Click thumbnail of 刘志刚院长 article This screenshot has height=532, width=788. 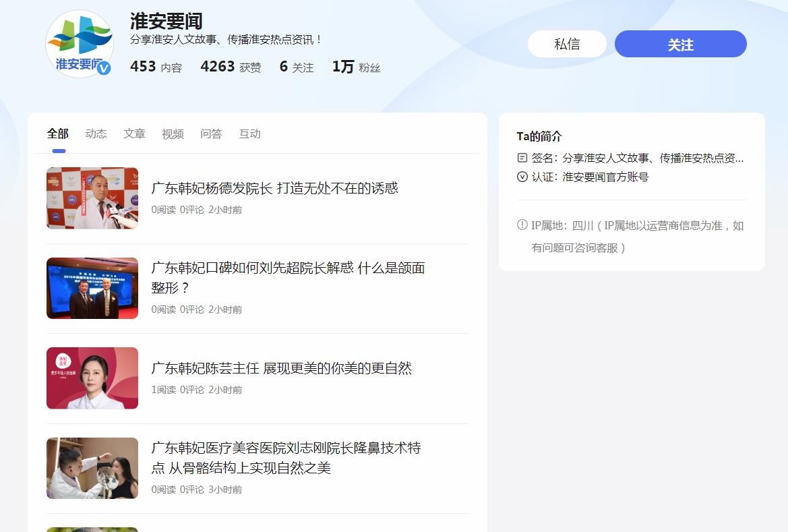[92, 468]
